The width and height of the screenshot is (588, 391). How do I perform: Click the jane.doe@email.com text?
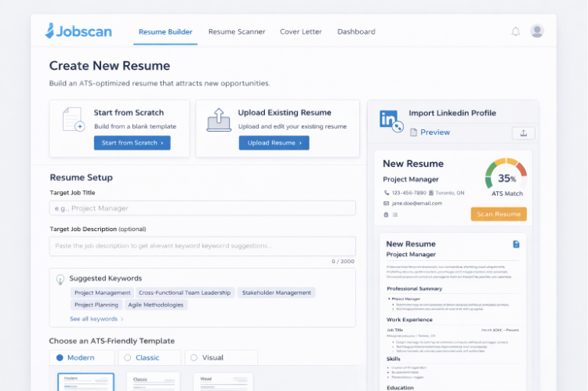coord(417,203)
